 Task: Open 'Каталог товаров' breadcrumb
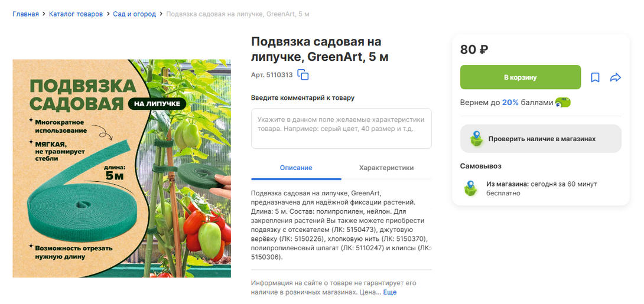pos(76,14)
